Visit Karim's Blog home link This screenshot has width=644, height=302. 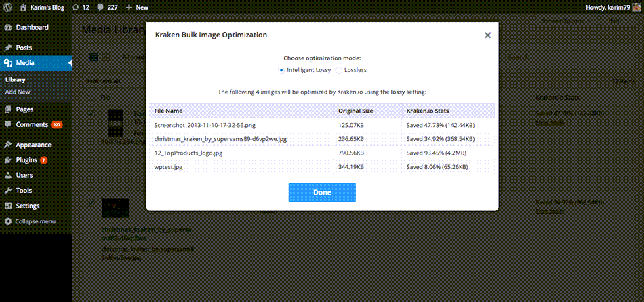pos(42,7)
